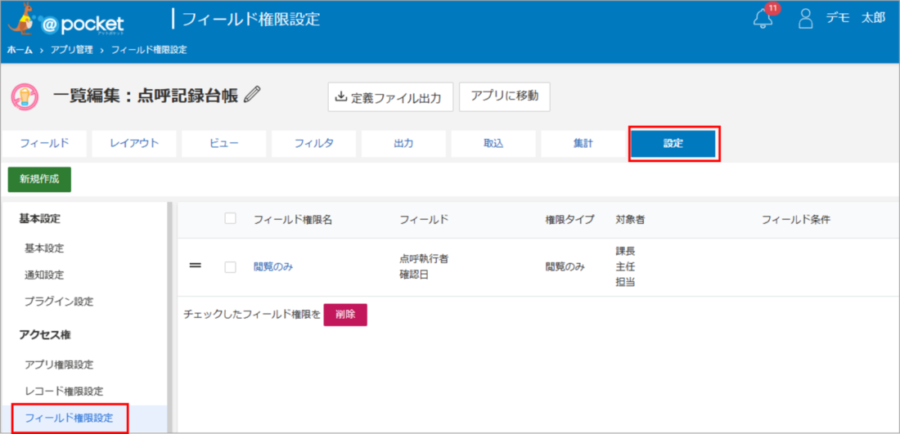
Task: Open 通知設定 in the sidebar
Action: click(44, 275)
